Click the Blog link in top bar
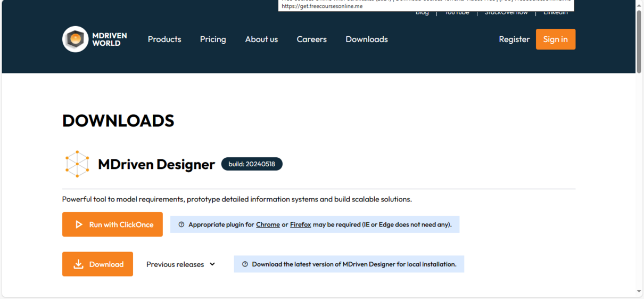The image size is (644, 299). [422, 12]
